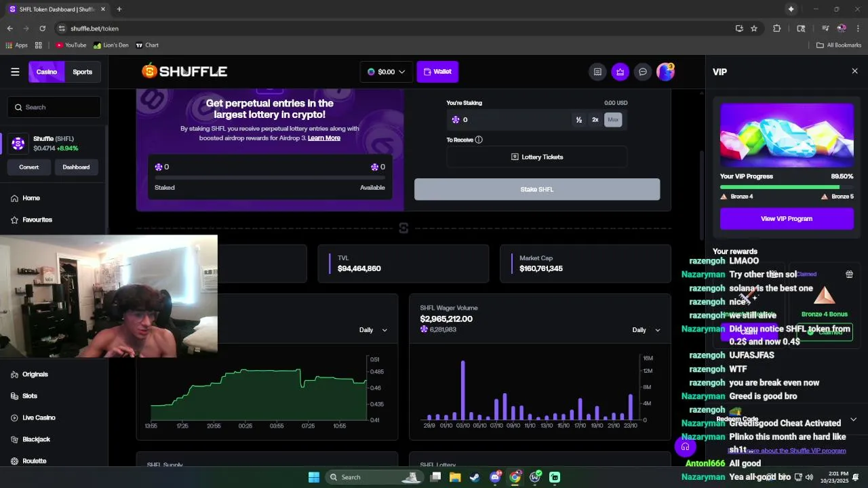This screenshot has width=868, height=488.
Task: Open the Learn More link
Action: [324, 138]
